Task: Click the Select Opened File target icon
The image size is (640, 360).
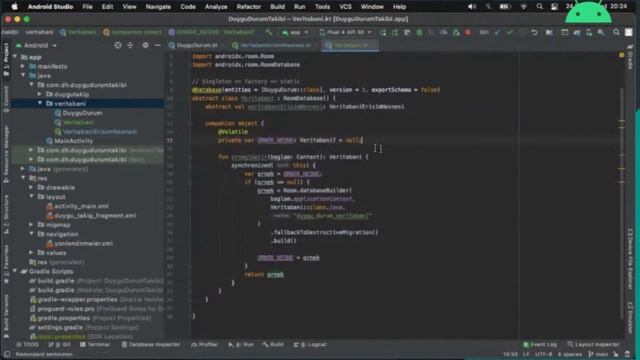Action: click(118, 45)
